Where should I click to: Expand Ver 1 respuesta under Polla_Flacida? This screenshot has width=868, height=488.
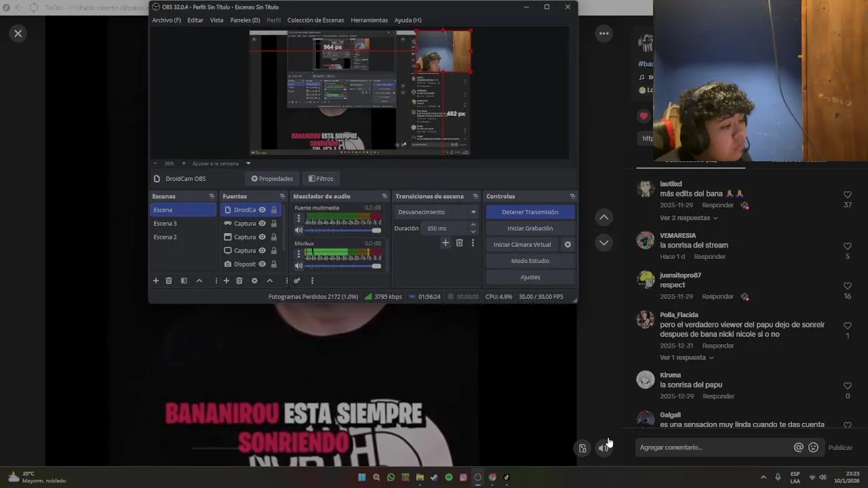tap(686, 358)
